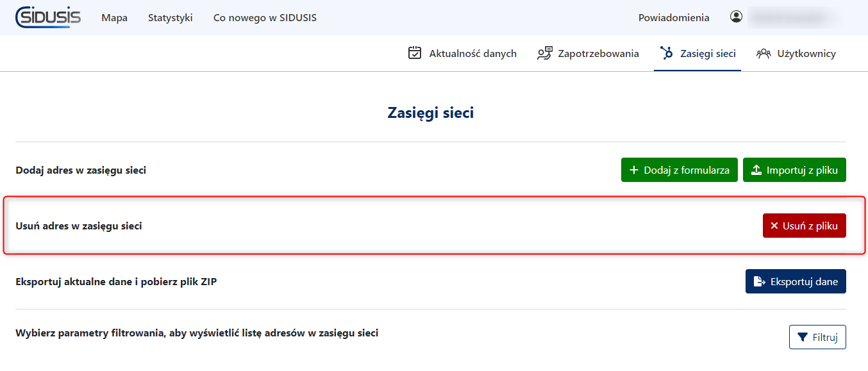Screen dimensions: 868x371
Task: Click the X icon on Usuń z pliku
Action: pyautogui.click(x=774, y=226)
